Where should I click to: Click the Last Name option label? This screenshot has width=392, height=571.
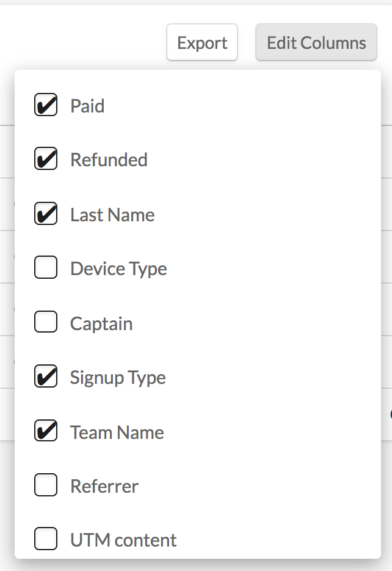pos(112,215)
